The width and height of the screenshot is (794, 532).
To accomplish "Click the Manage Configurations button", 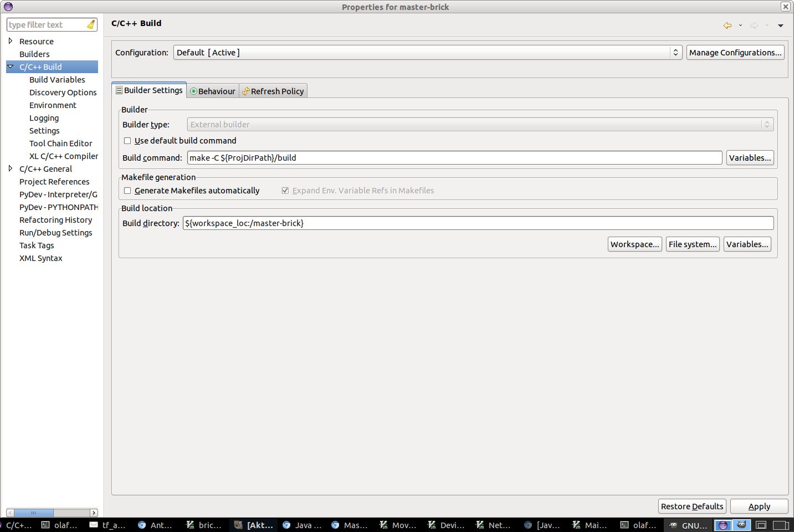I will tap(735, 53).
